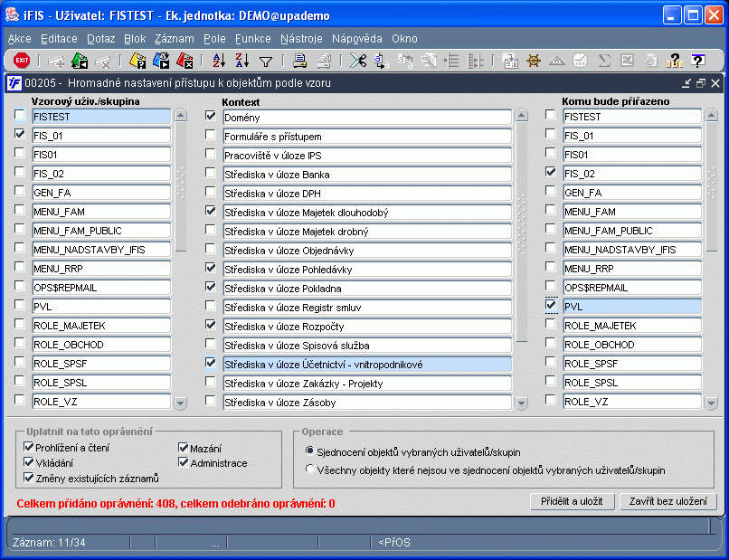Image resolution: width=729 pixels, height=560 pixels.
Task: Click the context help question mark icon
Action: tap(697, 61)
